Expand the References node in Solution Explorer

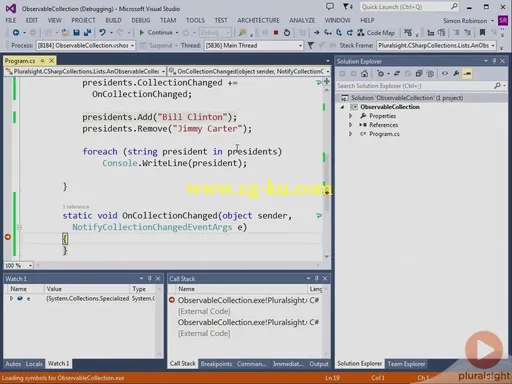point(351,125)
